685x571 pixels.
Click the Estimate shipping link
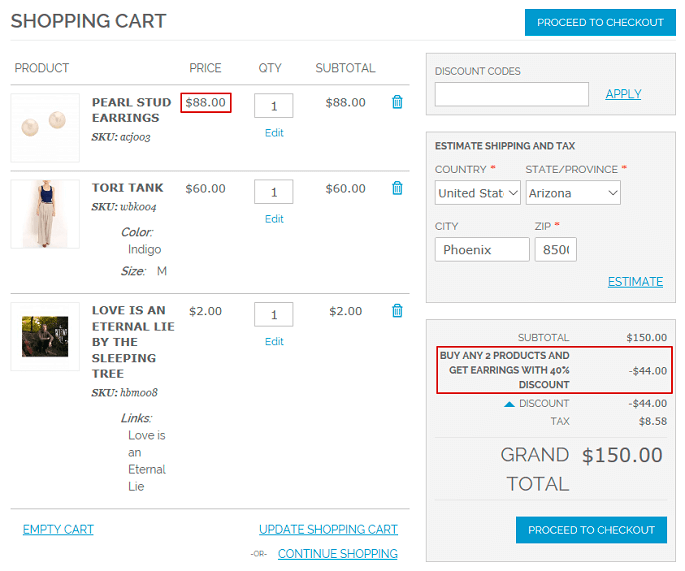635,282
